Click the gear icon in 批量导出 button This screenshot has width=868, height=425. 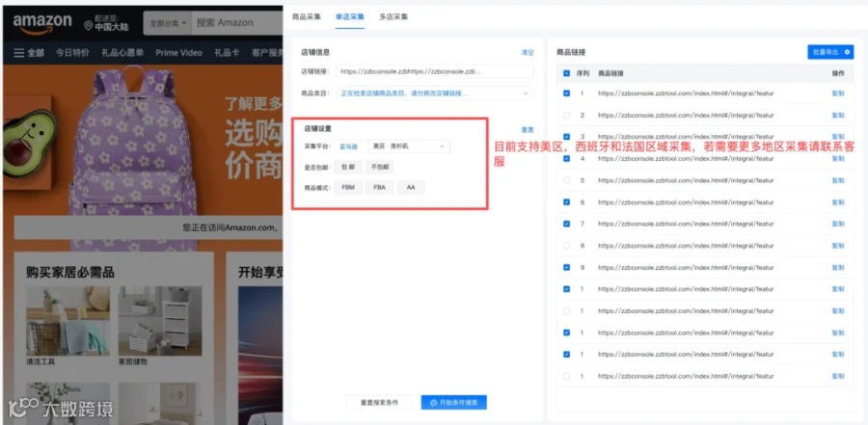coord(847,52)
